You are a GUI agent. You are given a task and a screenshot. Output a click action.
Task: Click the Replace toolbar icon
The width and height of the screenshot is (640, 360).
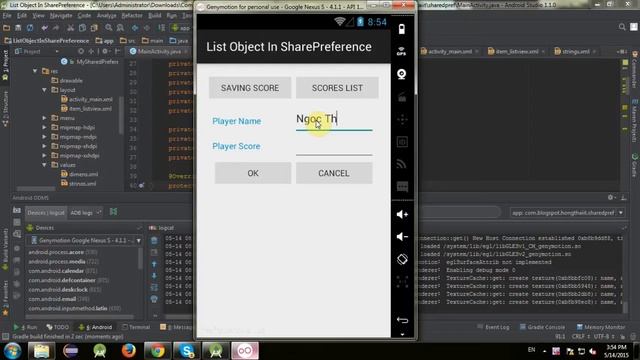point(120,28)
